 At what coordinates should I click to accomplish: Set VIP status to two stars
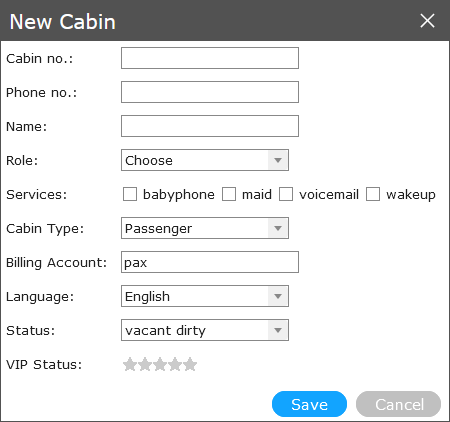coord(145,364)
